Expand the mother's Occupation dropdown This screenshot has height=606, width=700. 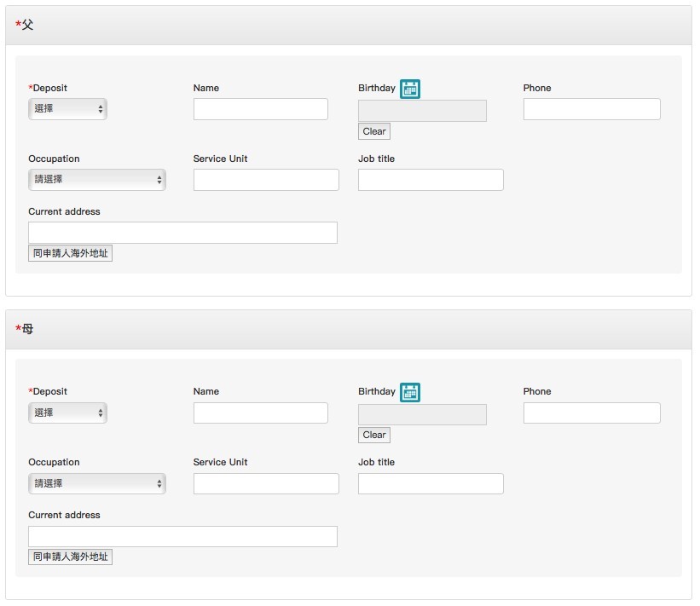[x=96, y=483]
